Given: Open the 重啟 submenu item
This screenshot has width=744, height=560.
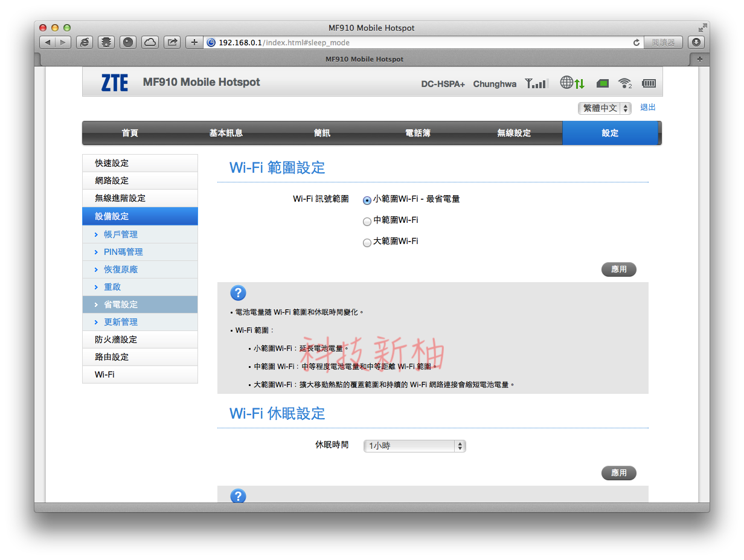Looking at the screenshot, I should (140, 287).
